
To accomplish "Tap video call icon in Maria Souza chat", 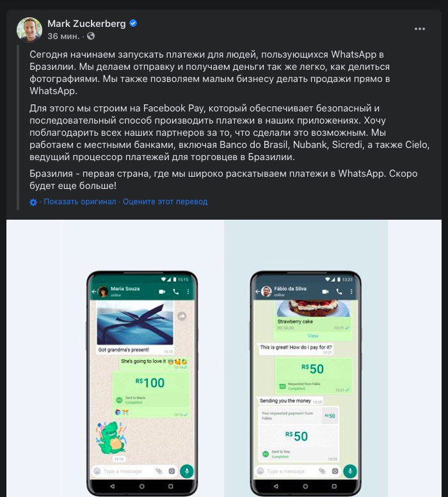I will 162,291.
